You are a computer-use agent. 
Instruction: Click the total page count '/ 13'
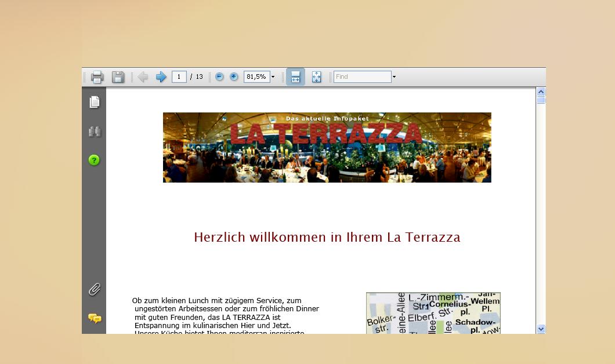197,77
